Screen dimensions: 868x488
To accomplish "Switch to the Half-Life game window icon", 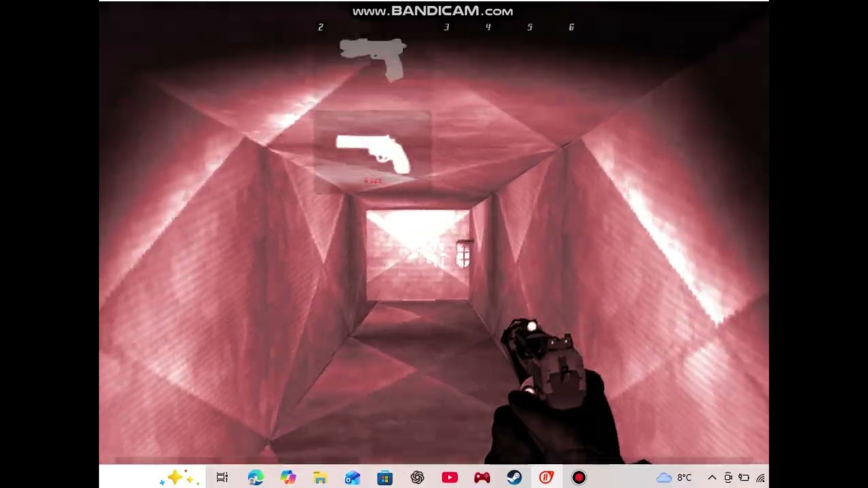I will [547, 478].
